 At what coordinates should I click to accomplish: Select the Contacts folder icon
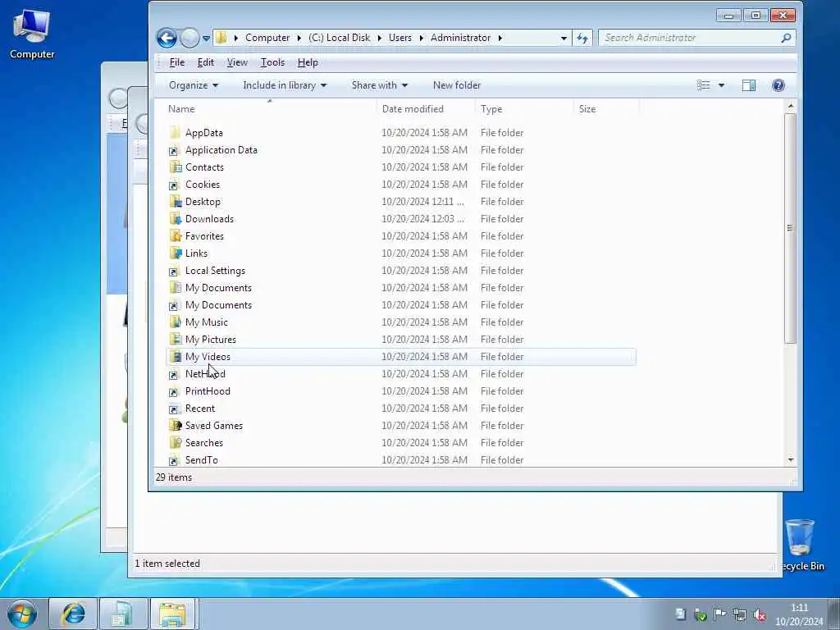point(175,167)
